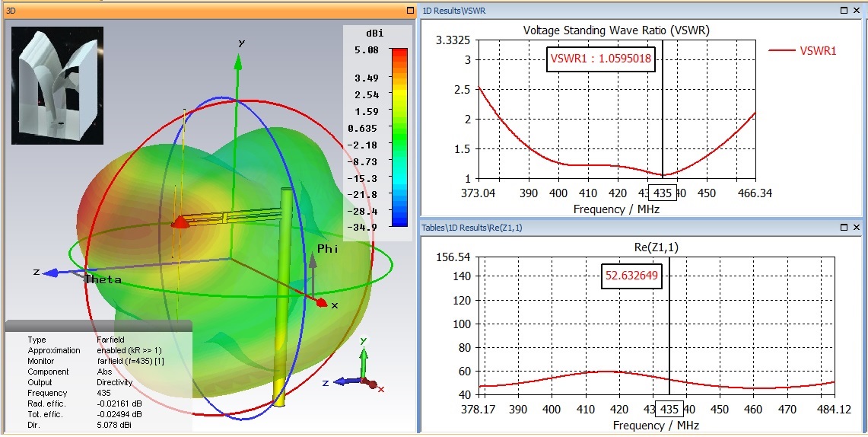
Task: Click the 5.08 maximum scale value
Action: pos(367,49)
